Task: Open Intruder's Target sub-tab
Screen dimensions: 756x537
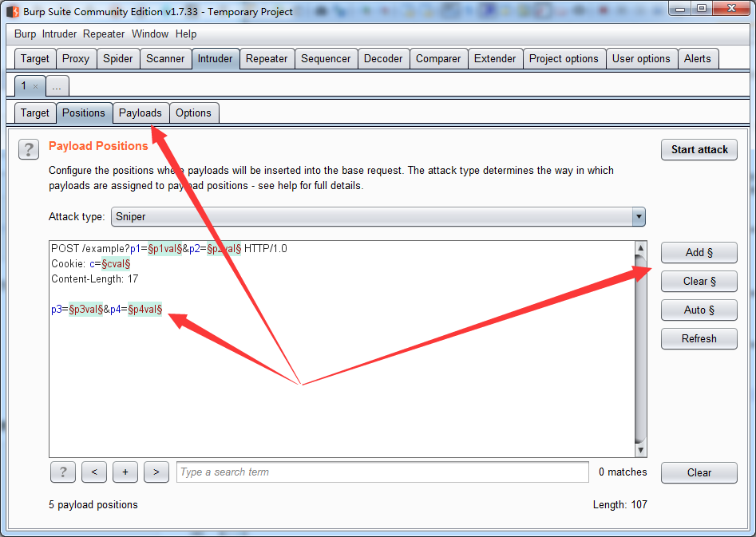Action: tap(34, 113)
